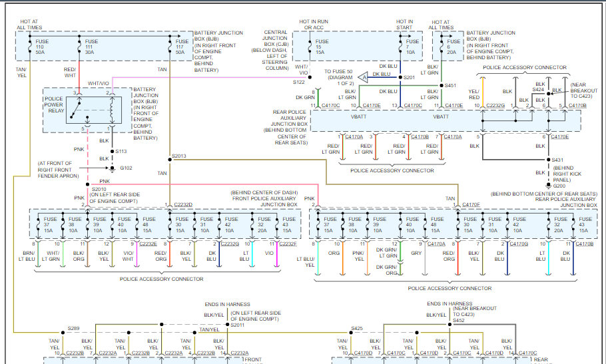Select the S113 splice label

(121, 151)
